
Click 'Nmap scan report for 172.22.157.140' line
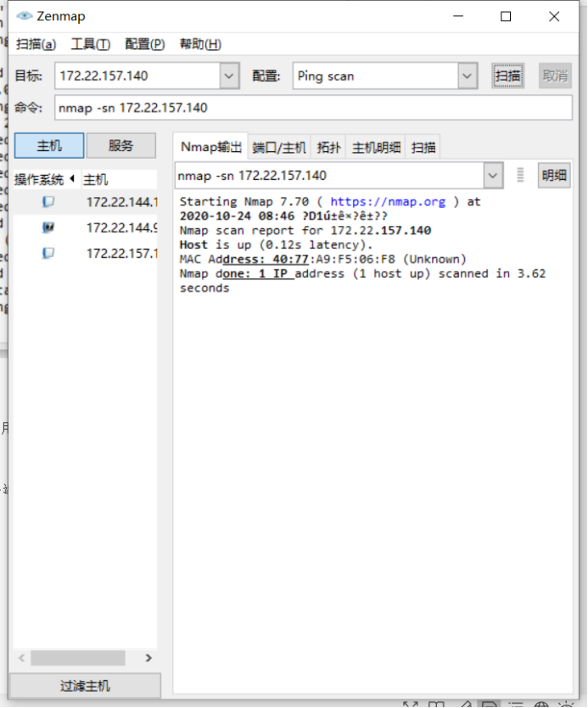305,230
